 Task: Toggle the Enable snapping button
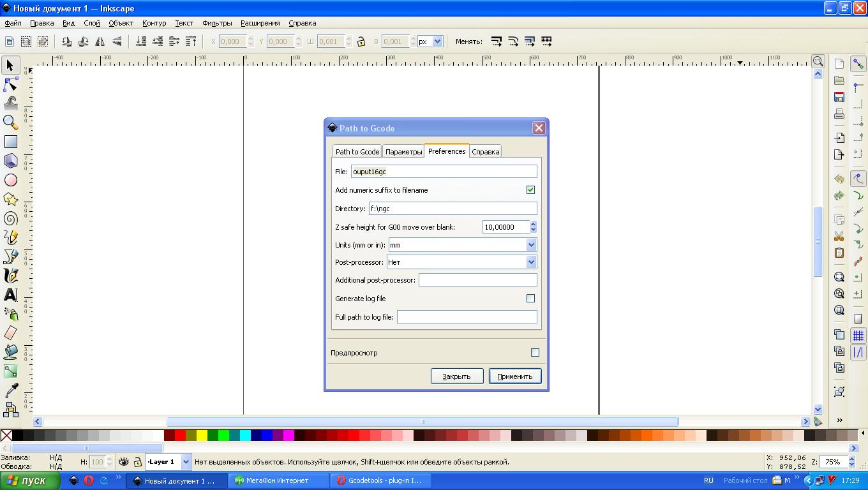[858, 64]
